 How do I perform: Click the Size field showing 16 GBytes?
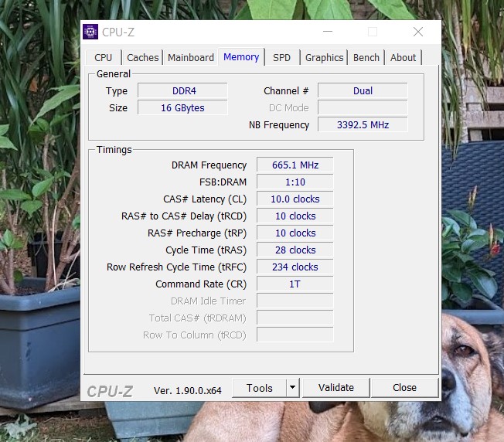[x=182, y=108]
